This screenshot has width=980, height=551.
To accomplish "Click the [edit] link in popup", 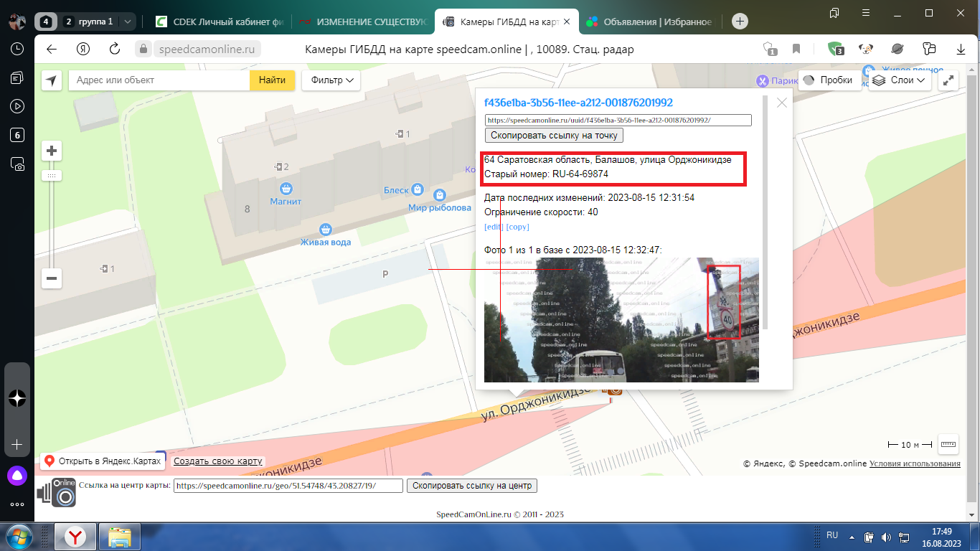I will [x=494, y=227].
